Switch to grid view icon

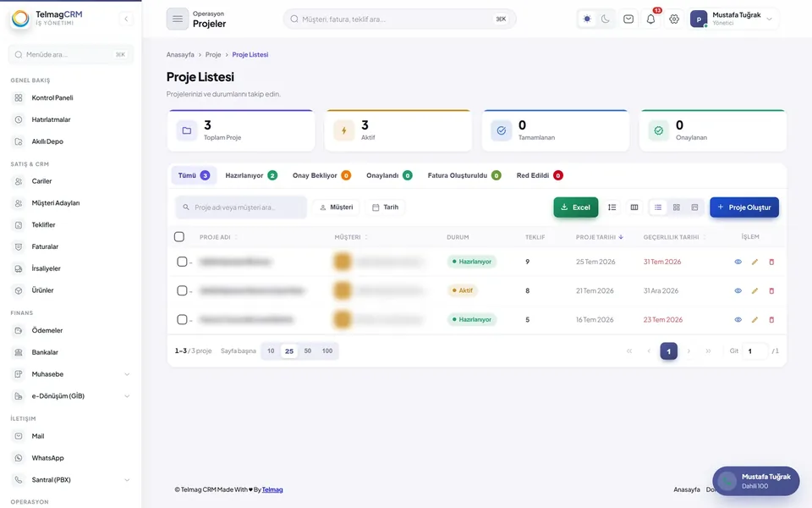pyautogui.click(x=677, y=207)
